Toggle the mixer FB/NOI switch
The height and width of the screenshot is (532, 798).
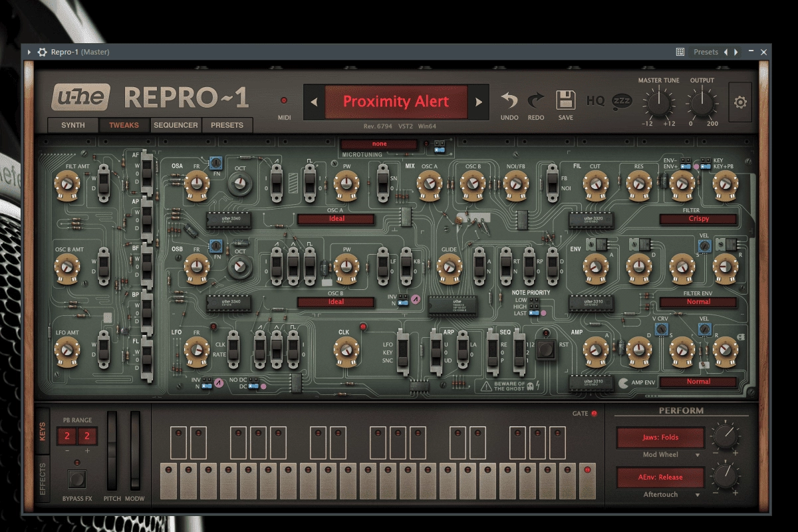coord(552,183)
